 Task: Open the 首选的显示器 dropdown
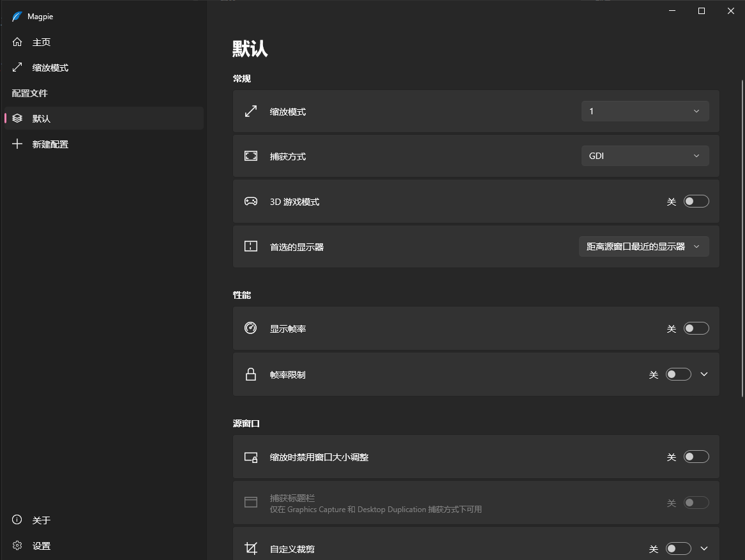point(643,246)
